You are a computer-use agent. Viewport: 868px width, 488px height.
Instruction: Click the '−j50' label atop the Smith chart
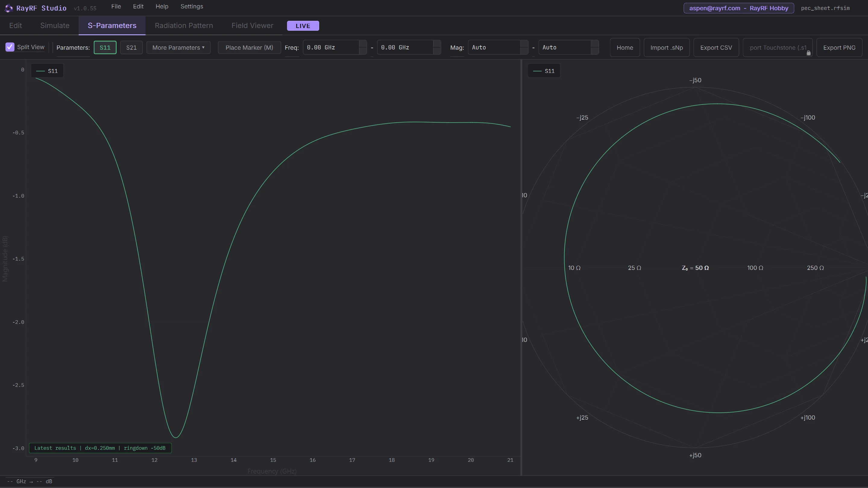[695, 80]
